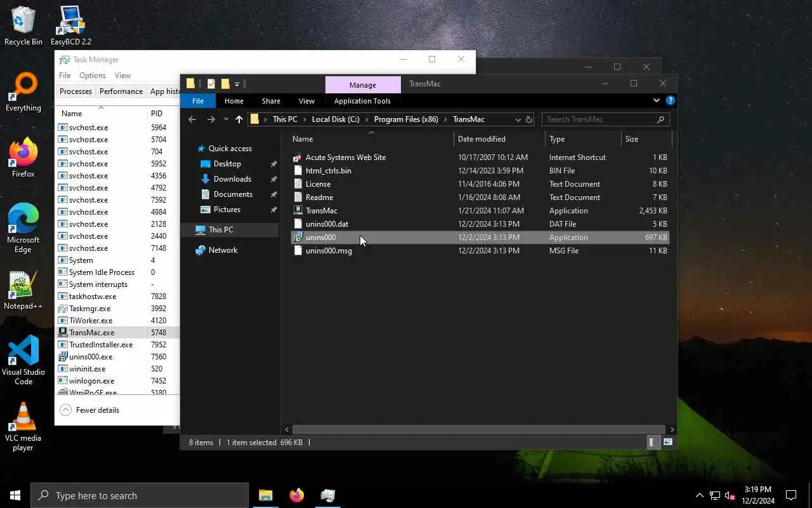Switch to Task Manager Performance tab
This screenshot has height=508, width=812.
click(x=121, y=91)
